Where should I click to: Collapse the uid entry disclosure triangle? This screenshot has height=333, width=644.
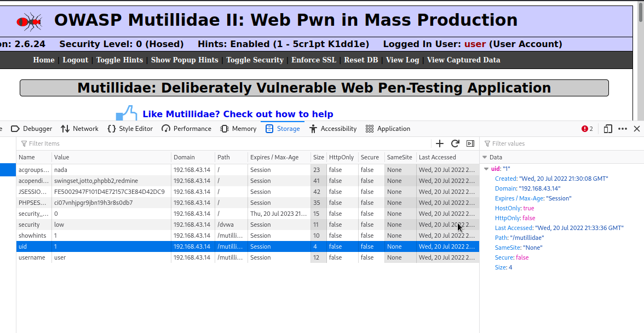(486, 169)
